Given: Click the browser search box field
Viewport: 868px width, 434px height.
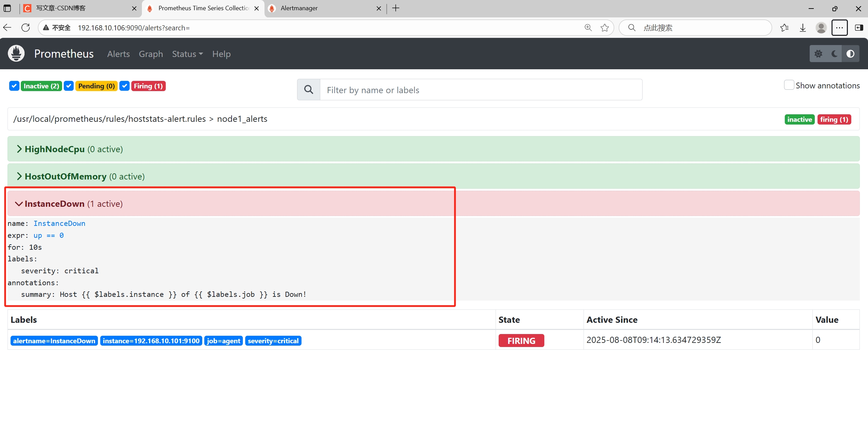Looking at the screenshot, I should click(x=695, y=28).
